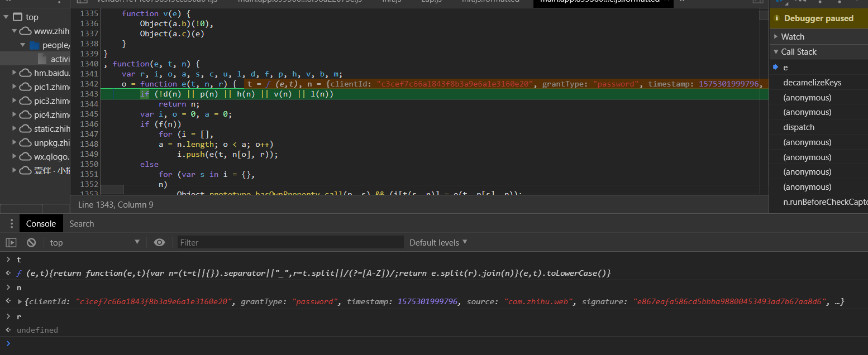Select the hm.baidu domain row

coord(35,73)
